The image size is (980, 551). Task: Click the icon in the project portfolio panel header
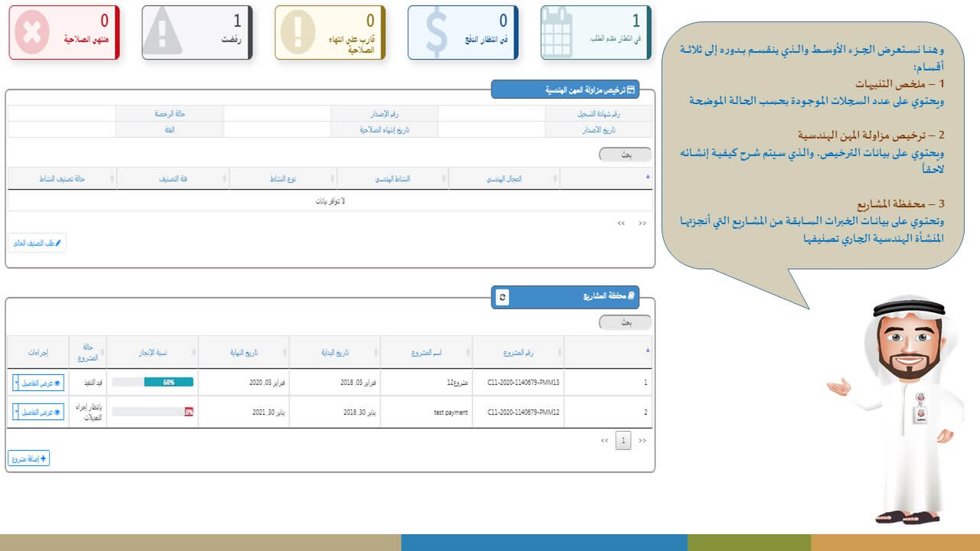[631, 295]
